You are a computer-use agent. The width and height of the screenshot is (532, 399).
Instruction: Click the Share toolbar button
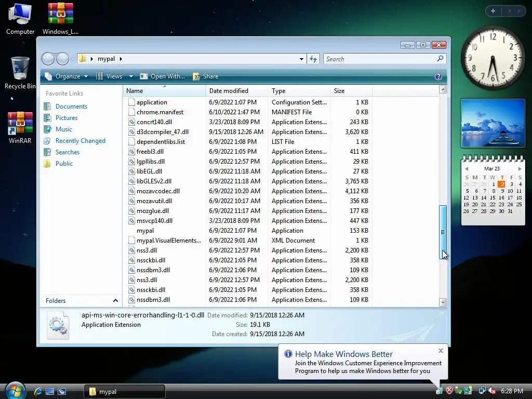206,76
